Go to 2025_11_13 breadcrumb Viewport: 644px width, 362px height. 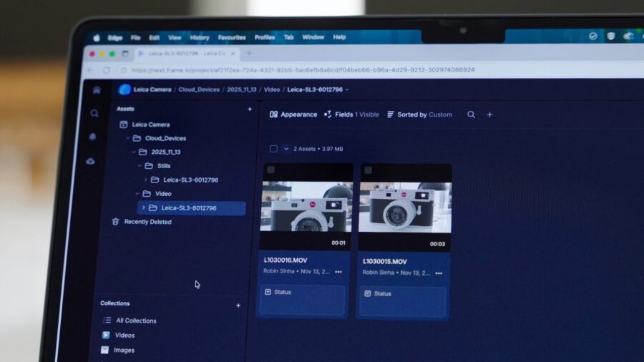tap(242, 89)
